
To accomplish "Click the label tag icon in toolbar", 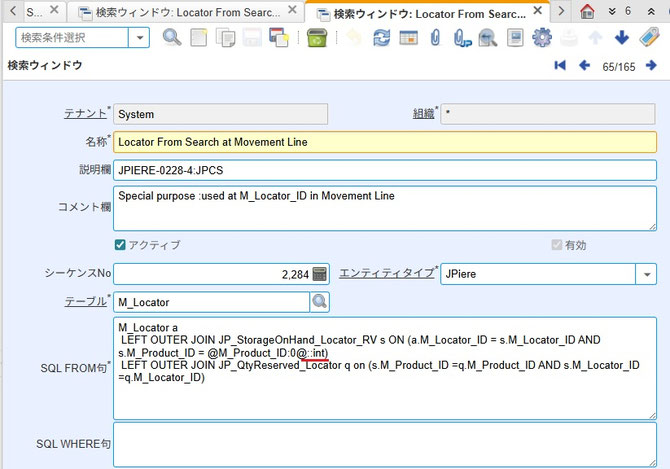I will tap(649, 37).
